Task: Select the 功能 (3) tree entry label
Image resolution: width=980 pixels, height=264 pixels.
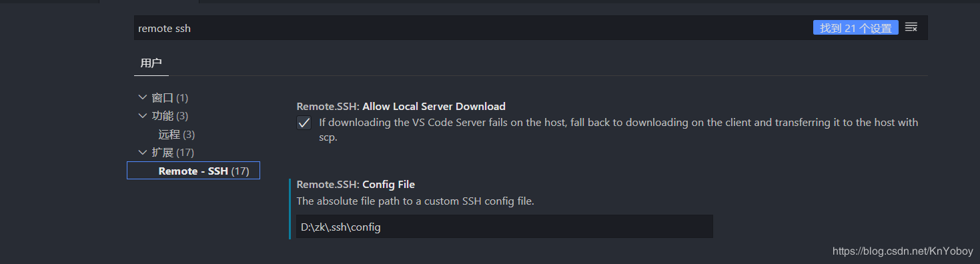Action: 170,116
